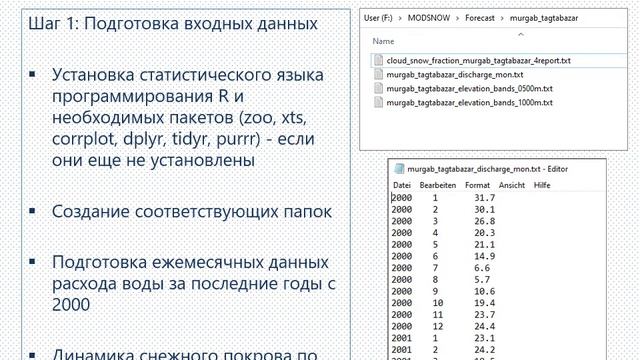Screen dimensions: 640x360
Task: Click the murgab_tagtabazar_discharge_mon.txt file icon
Action: [378, 74]
